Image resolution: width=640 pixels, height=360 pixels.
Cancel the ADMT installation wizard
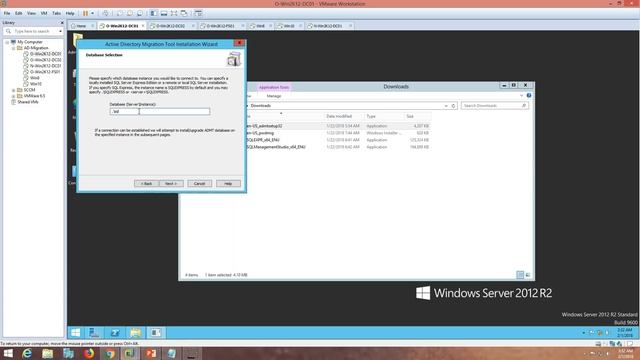tap(200, 184)
